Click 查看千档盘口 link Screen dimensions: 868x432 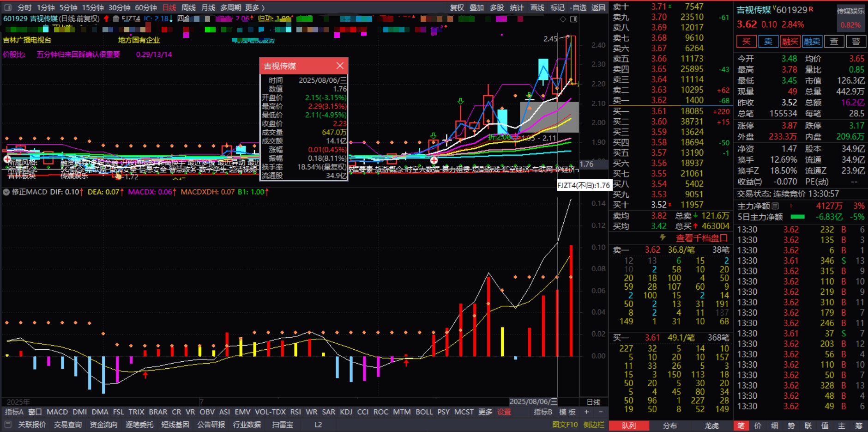pyautogui.click(x=702, y=238)
